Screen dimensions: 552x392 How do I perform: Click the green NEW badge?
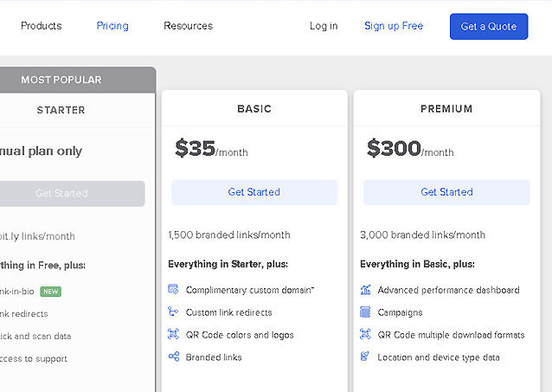(50, 292)
